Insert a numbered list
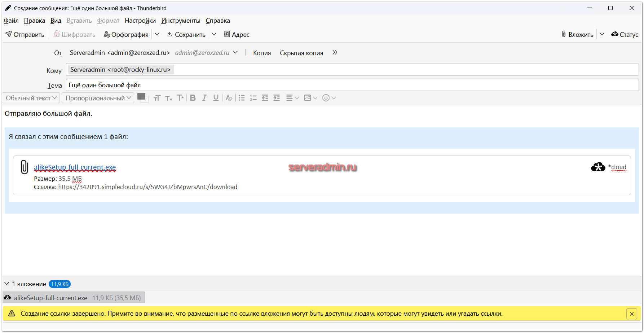Image resolution: width=644 pixels, height=333 pixels. (253, 98)
